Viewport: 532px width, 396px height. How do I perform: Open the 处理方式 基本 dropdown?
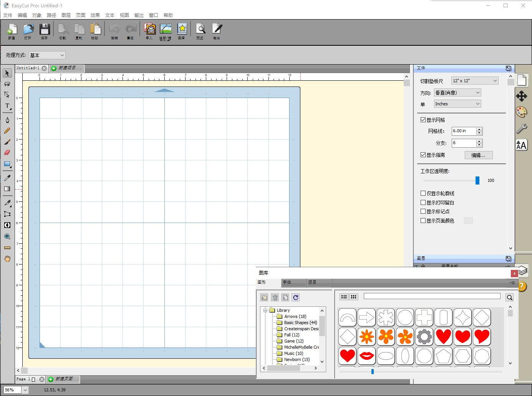click(x=47, y=55)
